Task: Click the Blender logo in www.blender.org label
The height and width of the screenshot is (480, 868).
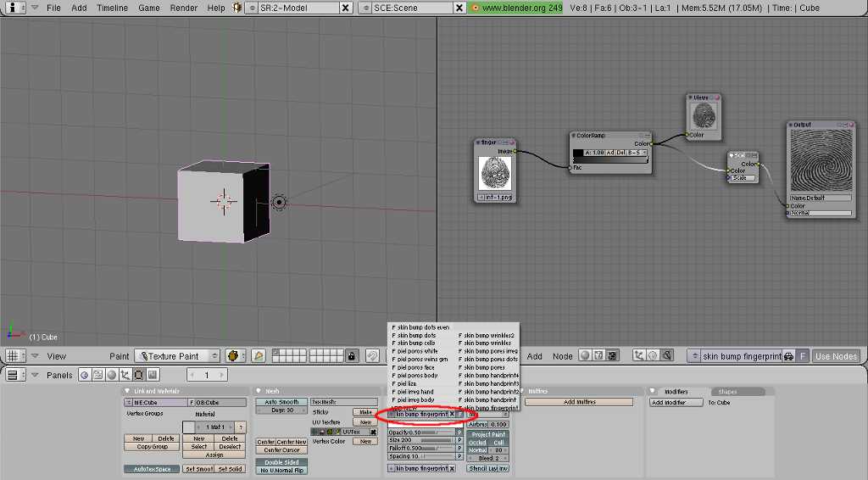Action: (x=475, y=8)
